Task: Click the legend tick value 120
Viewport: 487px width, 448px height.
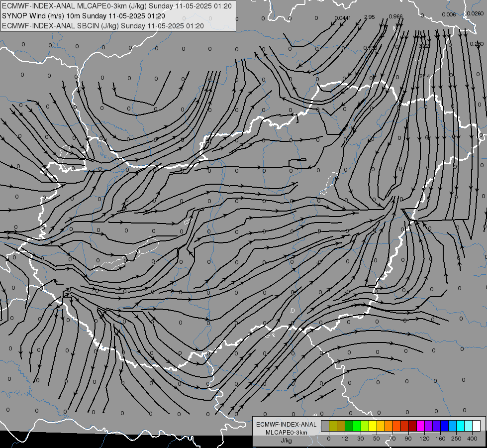Action: point(425,439)
